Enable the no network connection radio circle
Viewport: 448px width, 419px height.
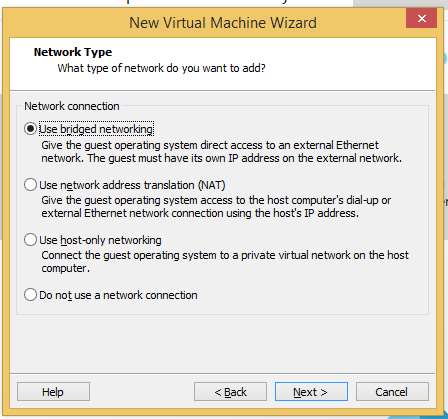coord(30,295)
